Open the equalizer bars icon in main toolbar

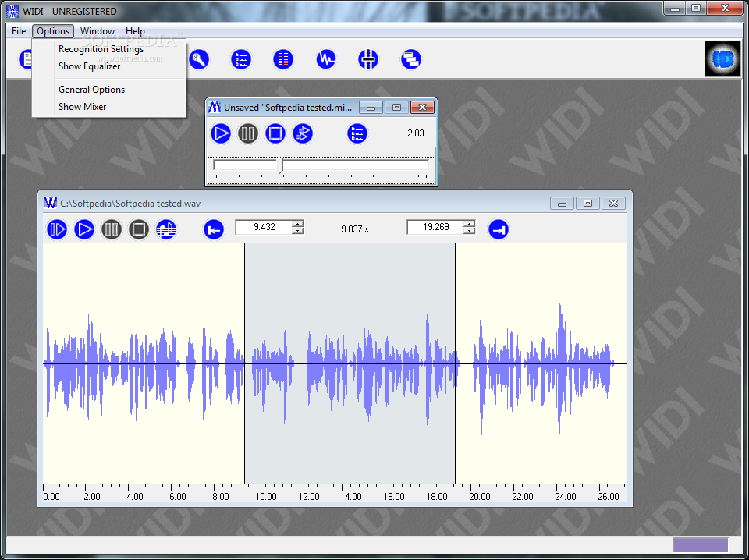point(283,60)
